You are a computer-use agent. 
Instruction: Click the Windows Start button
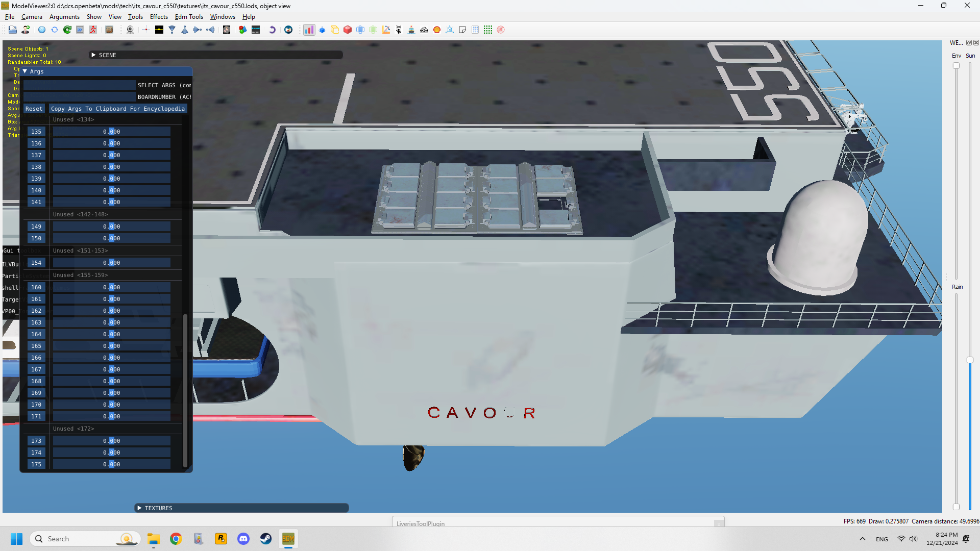point(17,539)
